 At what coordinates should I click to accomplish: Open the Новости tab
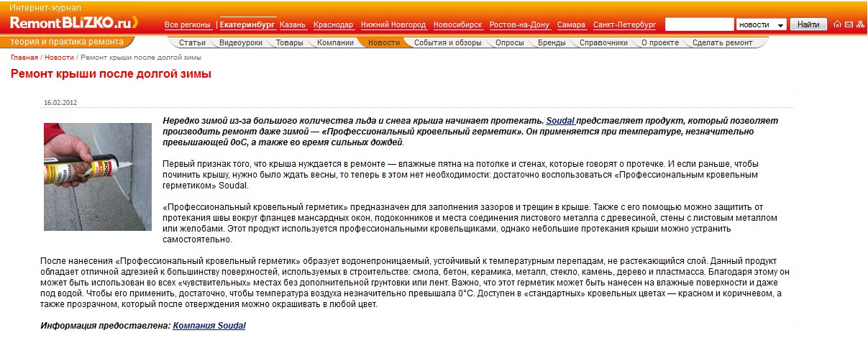coord(383,42)
